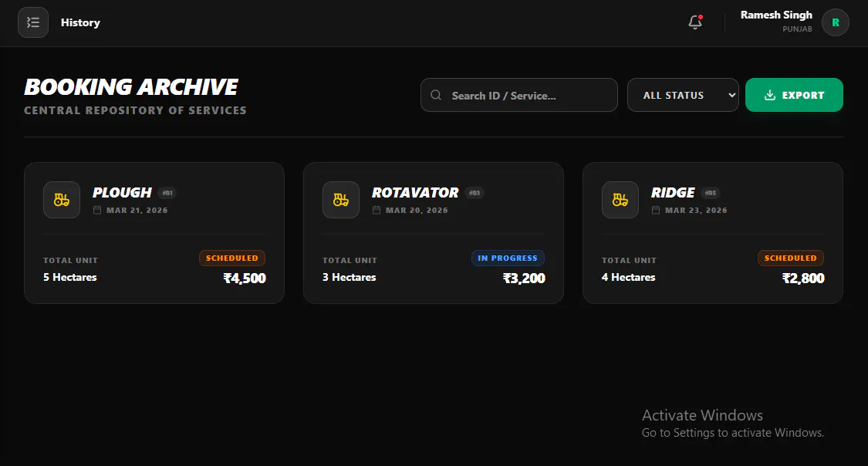The height and width of the screenshot is (466, 868).
Task: Click the tractor icon on Rotavator card
Action: tap(341, 200)
